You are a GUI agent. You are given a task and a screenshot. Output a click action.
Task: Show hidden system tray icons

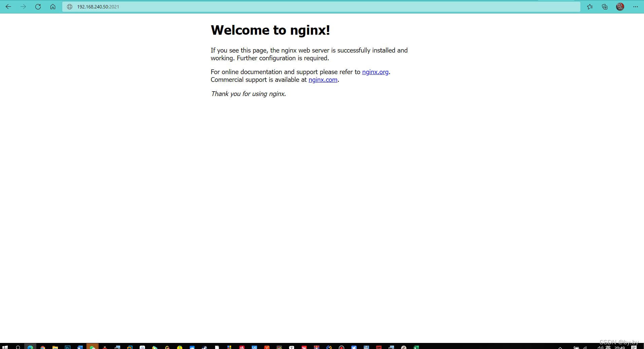coord(560,347)
